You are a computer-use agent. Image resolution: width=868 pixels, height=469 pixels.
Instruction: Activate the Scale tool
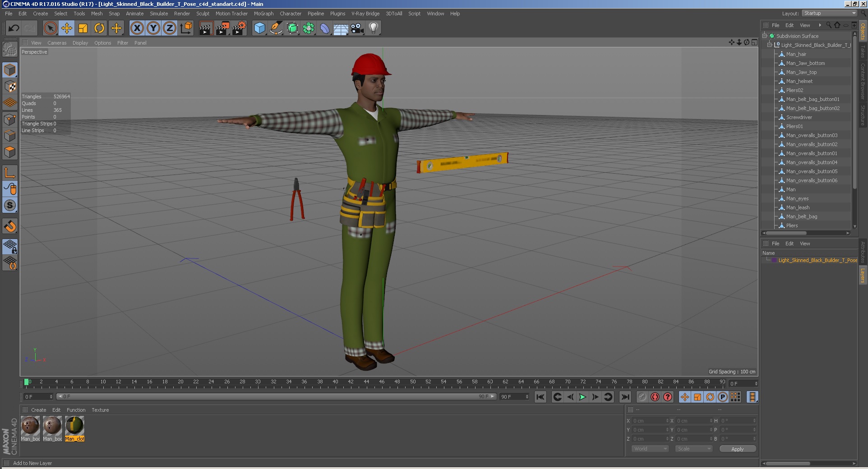[83, 28]
